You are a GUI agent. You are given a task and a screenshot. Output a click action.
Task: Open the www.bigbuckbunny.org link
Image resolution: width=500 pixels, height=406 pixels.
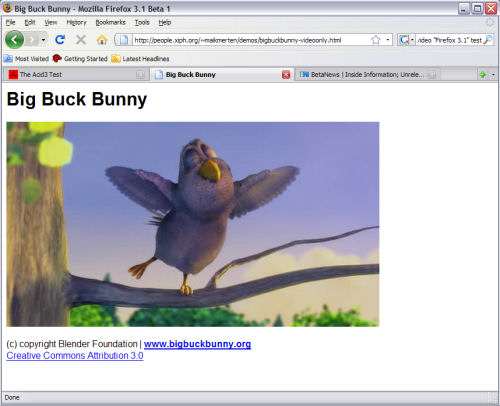tap(197, 344)
